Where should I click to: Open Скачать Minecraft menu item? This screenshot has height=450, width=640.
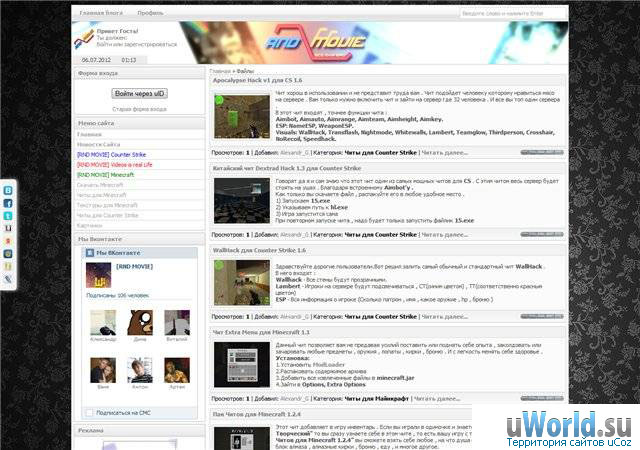point(100,185)
